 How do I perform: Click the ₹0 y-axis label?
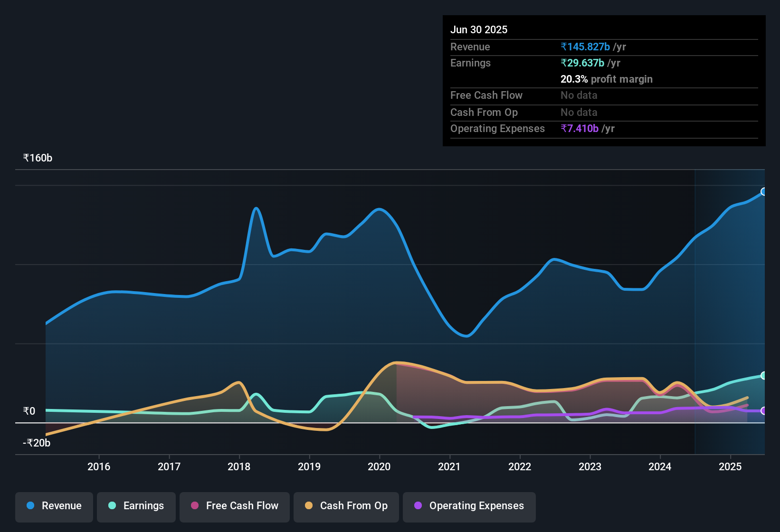click(x=29, y=411)
